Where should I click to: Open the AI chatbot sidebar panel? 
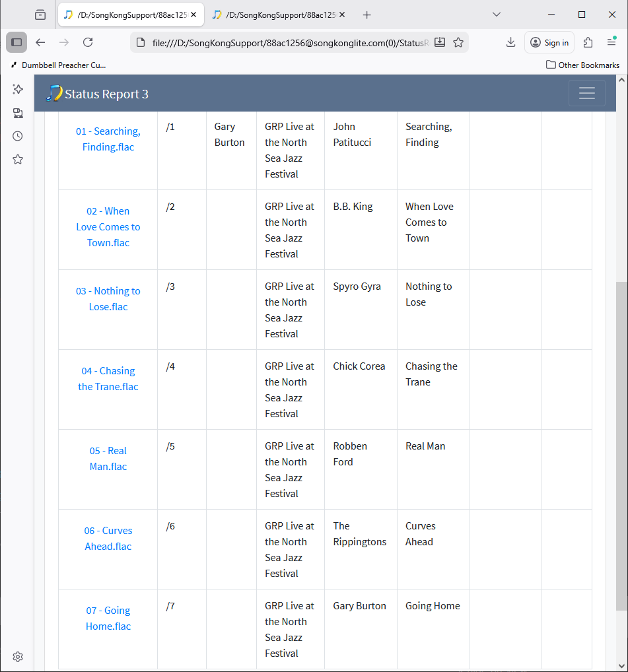click(18, 89)
